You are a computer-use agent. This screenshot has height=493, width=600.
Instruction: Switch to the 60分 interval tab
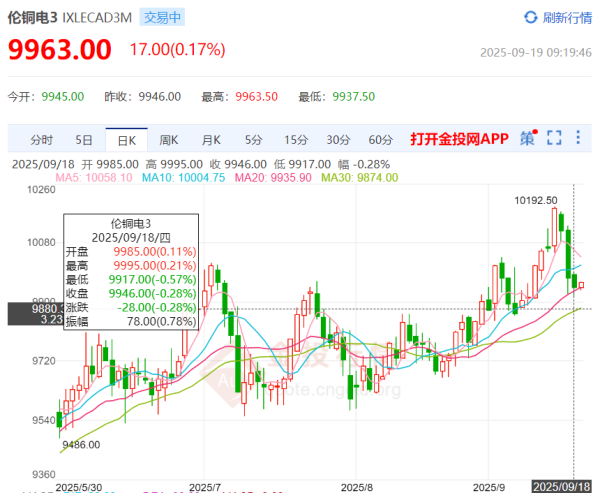tap(380, 140)
